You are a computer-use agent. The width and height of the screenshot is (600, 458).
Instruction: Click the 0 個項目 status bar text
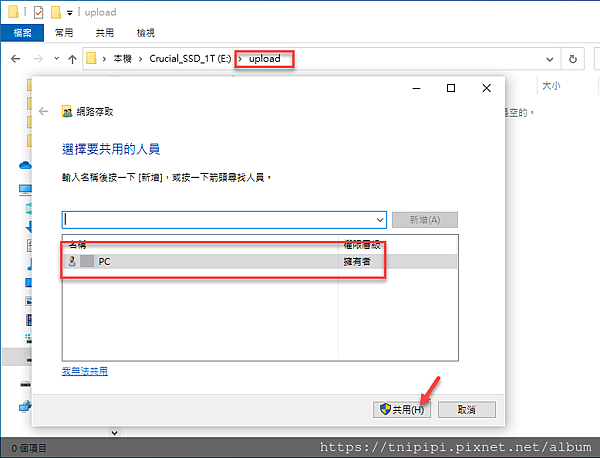(x=29, y=448)
